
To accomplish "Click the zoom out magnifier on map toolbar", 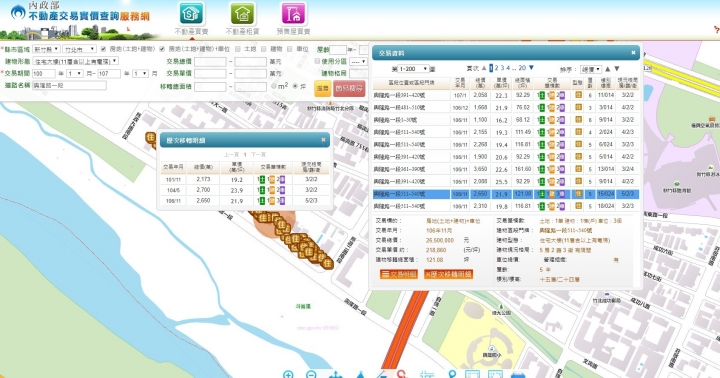I will coord(311,374).
